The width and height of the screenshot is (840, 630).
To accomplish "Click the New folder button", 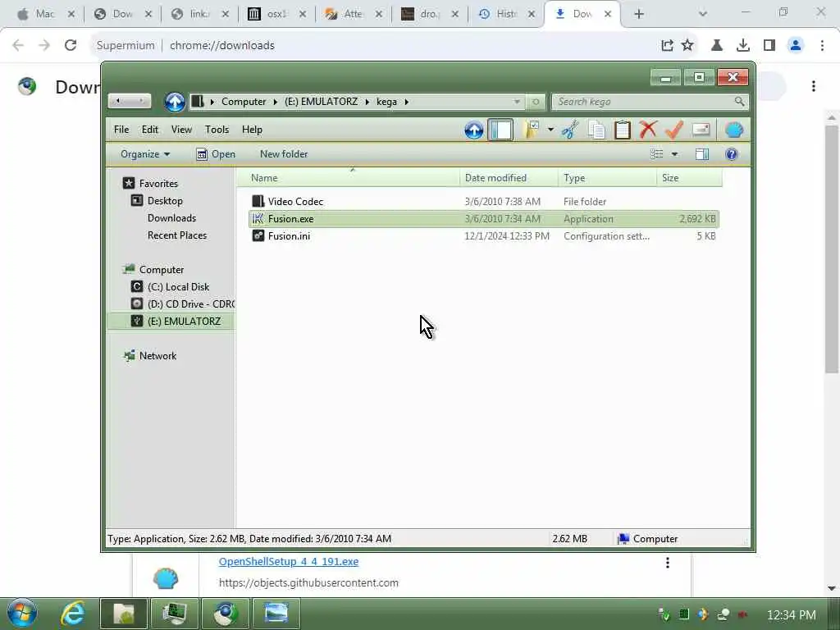I will (284, 154).
